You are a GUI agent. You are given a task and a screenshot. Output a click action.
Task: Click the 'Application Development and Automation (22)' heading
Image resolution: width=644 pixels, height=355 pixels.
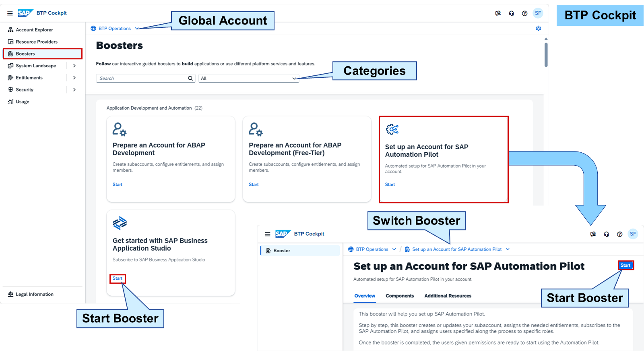pos(155,108)
